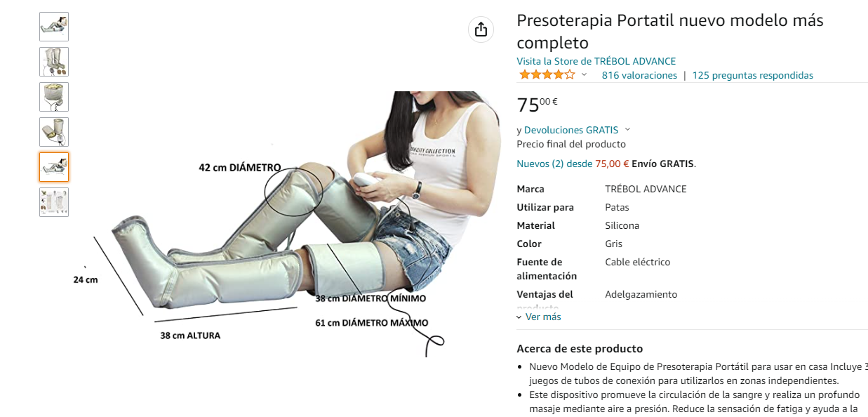Click the Devoluciones GRATIS link

click(x=571, y=130)
